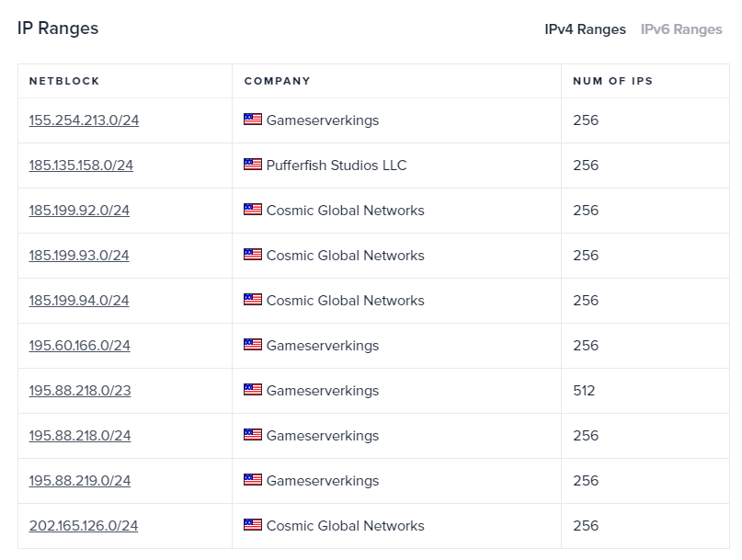Screen dimensions: 742x560
Task: Open netblock 185.199.94.0/24 link
Action: [79, 301]
